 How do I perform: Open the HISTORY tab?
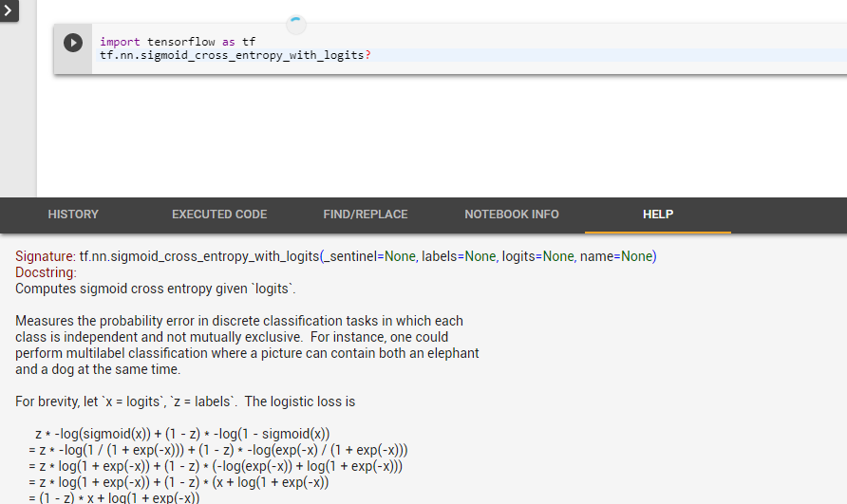73,215
